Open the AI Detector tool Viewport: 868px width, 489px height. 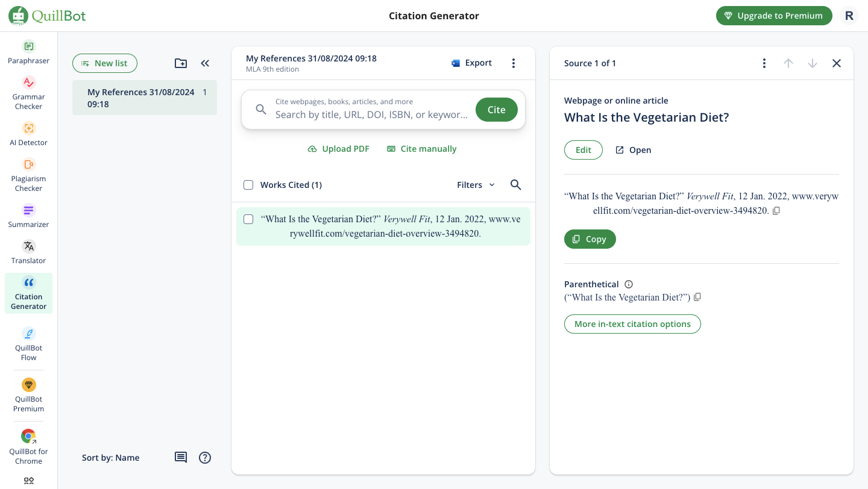point(28,134)
